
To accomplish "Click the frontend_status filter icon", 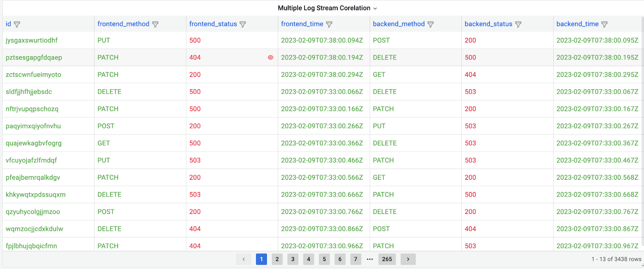I will [243, 25].
